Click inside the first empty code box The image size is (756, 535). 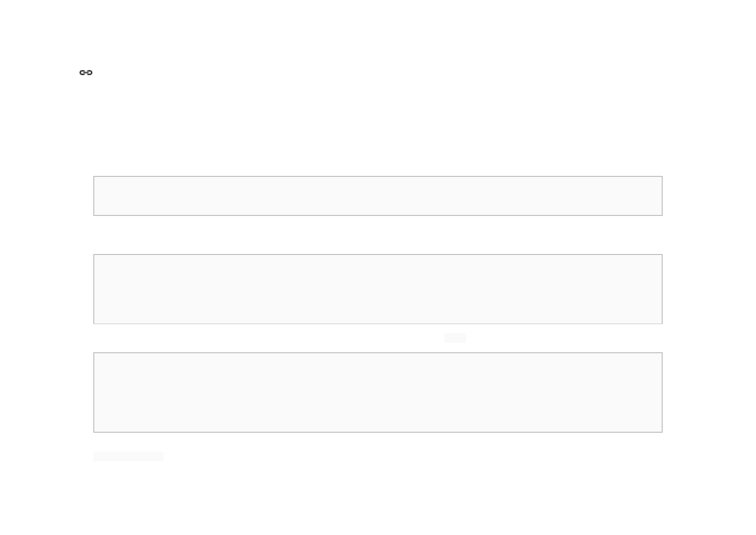378,196
